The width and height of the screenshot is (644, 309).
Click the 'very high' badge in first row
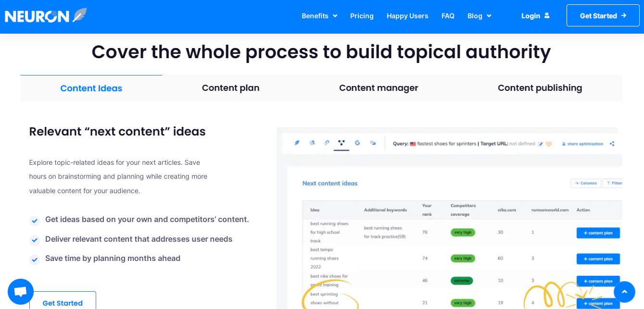[x=463, y=233]
